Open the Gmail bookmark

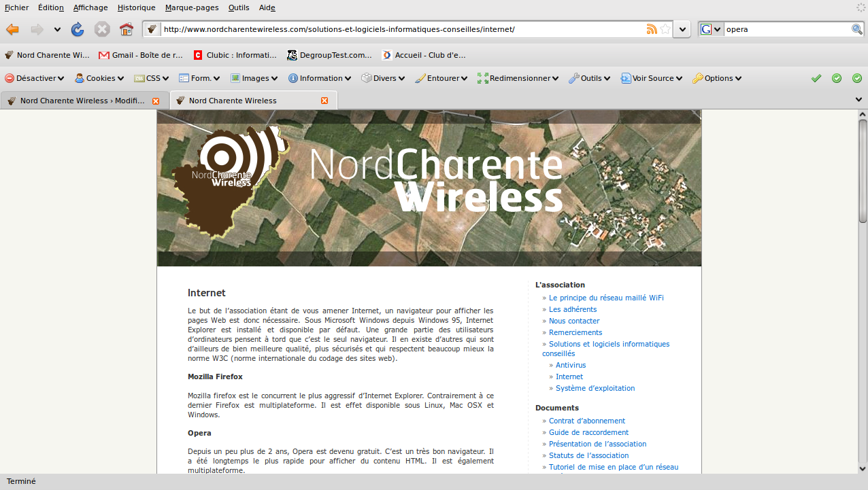click(141, 55)
